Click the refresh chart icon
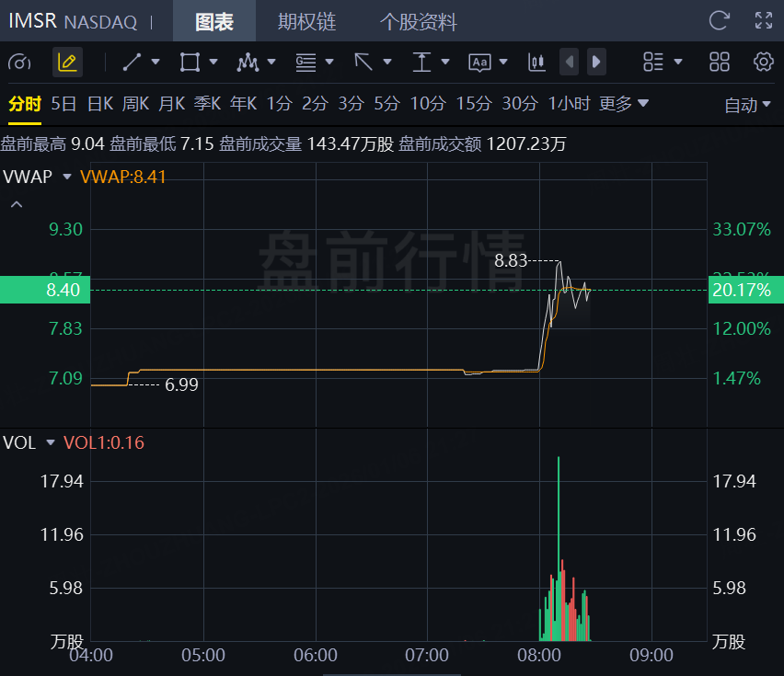The width and height of the screenshot is (784, 676). (720, 20)
